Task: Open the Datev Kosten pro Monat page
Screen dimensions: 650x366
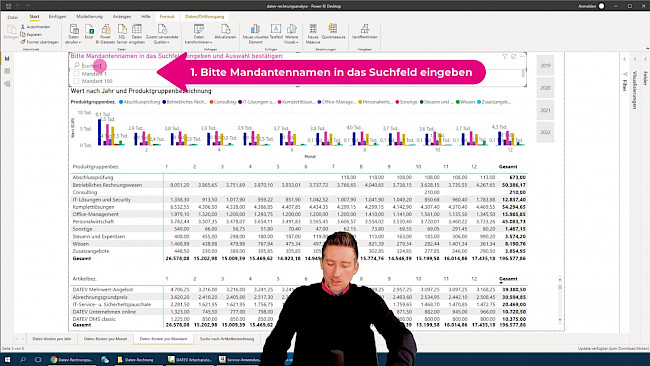Action: coord(105,339)
